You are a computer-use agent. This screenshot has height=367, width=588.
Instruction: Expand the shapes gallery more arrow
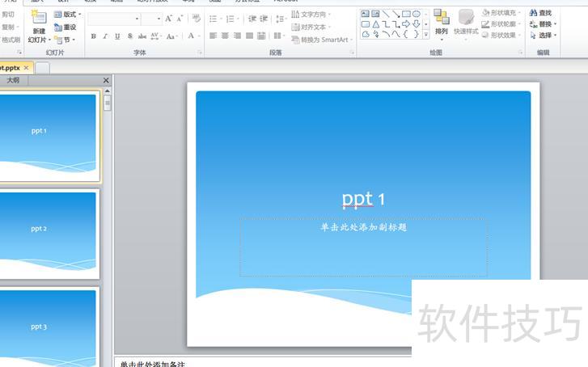click(x=426, y=35)
